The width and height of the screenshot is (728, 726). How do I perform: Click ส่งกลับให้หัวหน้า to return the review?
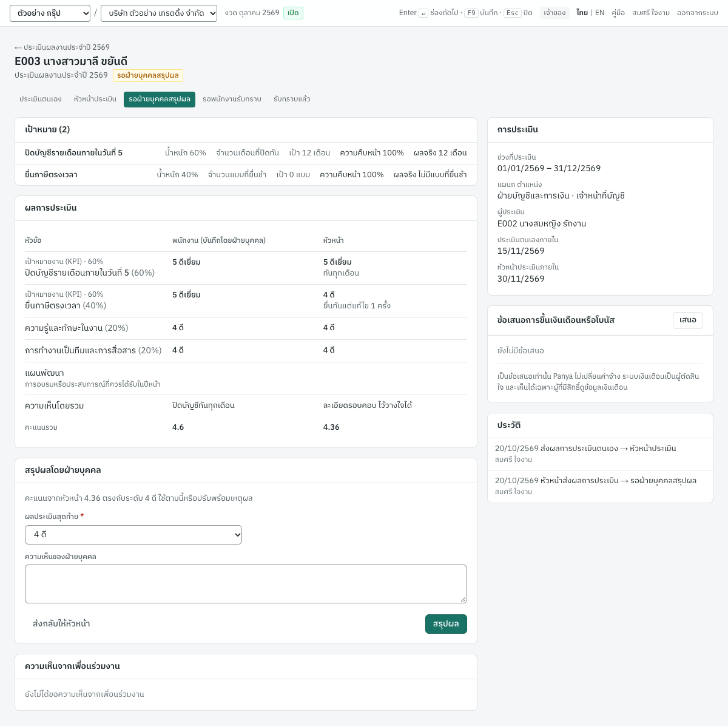click(61, 624)
